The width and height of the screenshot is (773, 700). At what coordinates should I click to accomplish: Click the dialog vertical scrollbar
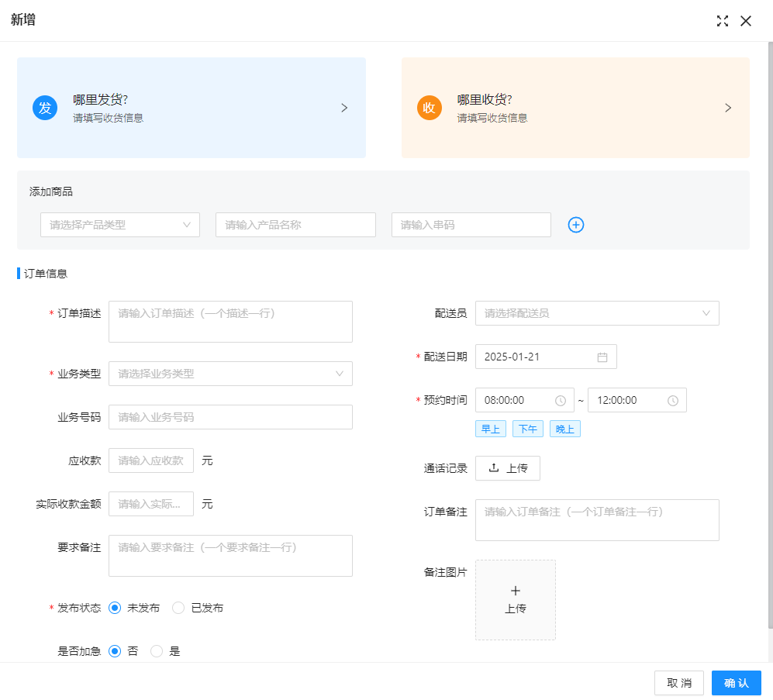(x=770, y=335)
